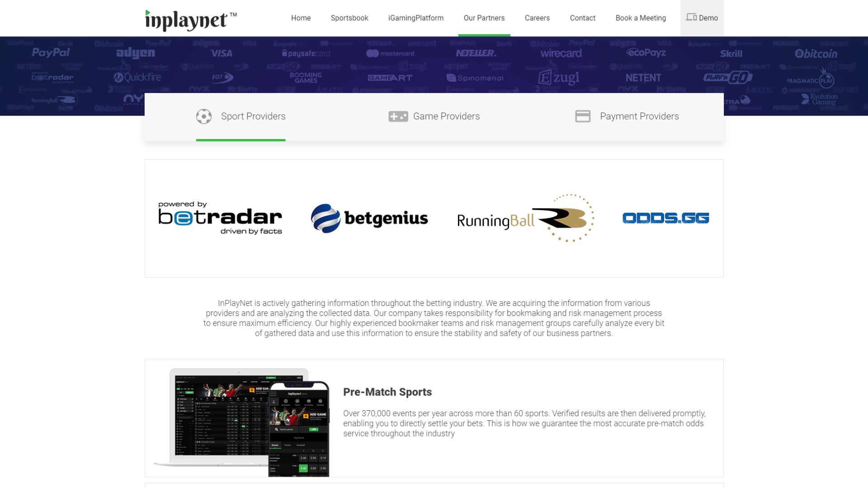The width and height of the screenshot is (868, 488).
Task: Click the paysafecard logo in banner
Action: click(306, 53)
